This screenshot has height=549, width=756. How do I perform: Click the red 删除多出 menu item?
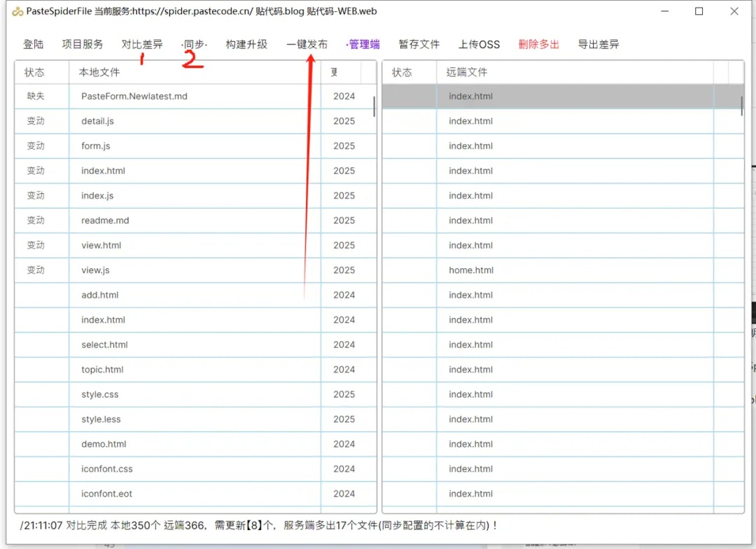[x=538, y=44]
